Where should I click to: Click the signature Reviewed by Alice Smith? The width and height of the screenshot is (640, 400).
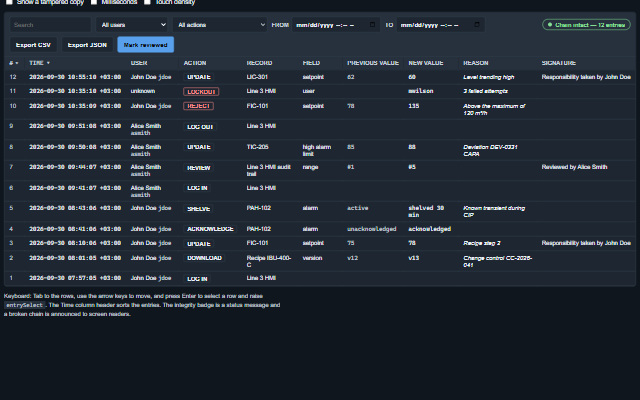point(574,167)
